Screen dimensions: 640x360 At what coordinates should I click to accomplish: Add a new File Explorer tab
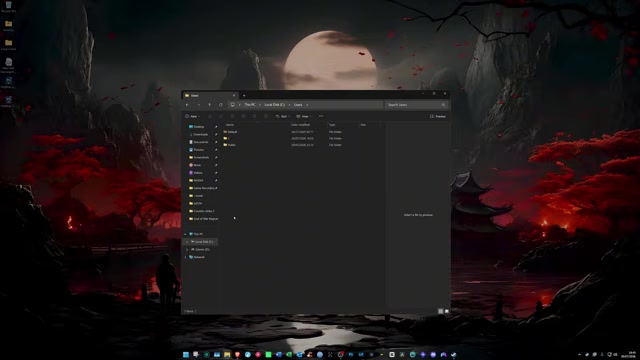coord(244,96)
